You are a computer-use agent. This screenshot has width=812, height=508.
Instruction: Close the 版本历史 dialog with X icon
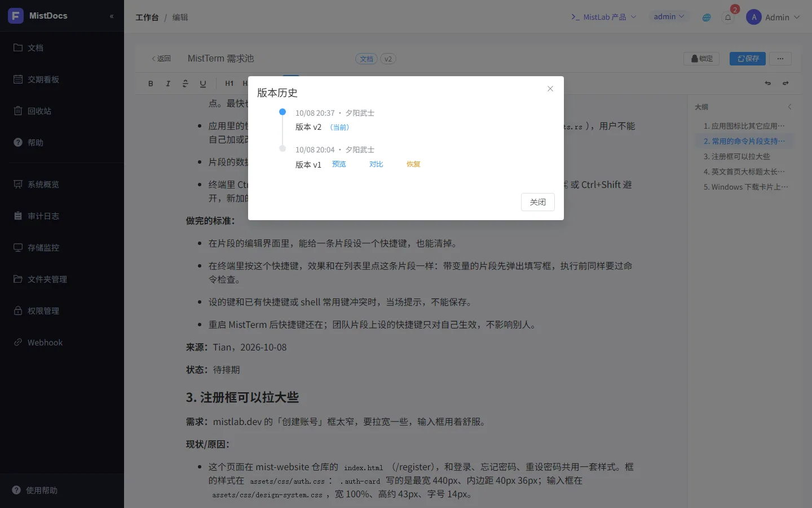tap(550, 89)
